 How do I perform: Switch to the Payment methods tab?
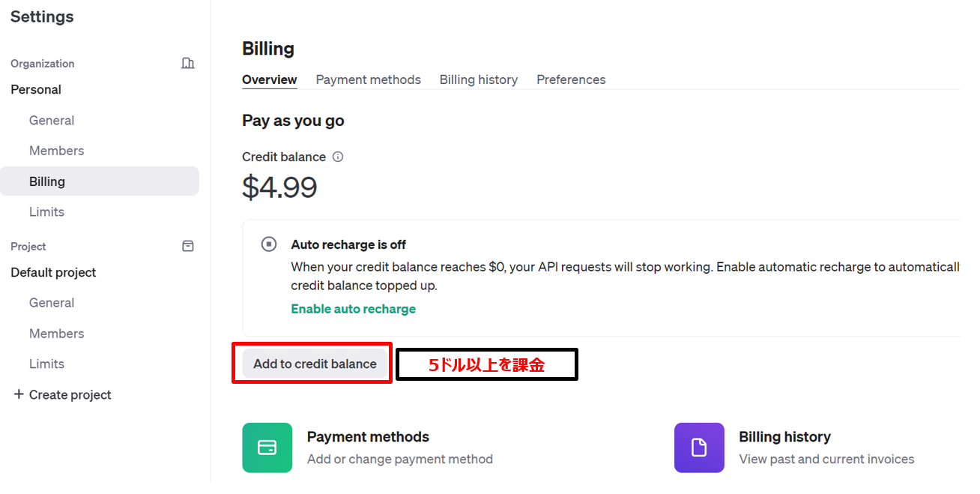click(x=368, y=79)
